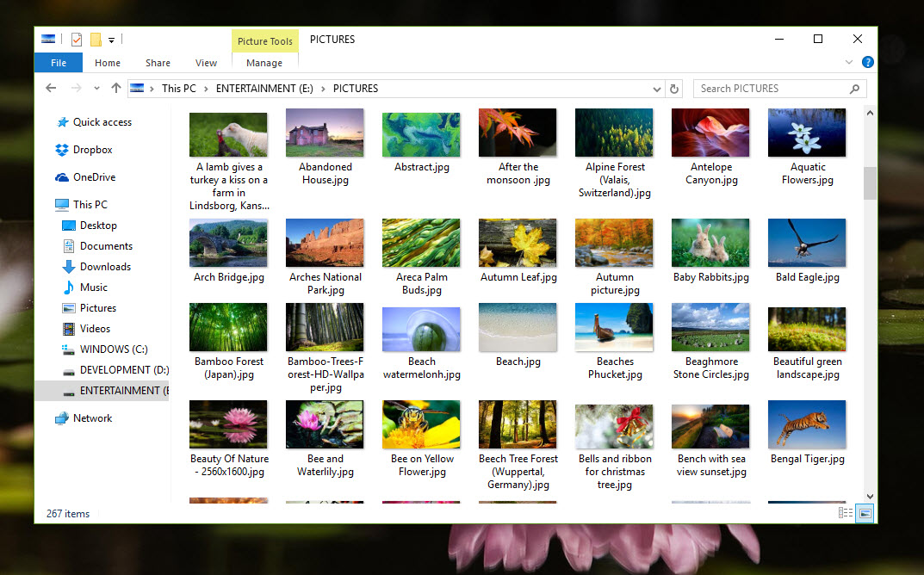Click the search magnifier icon

854,89
